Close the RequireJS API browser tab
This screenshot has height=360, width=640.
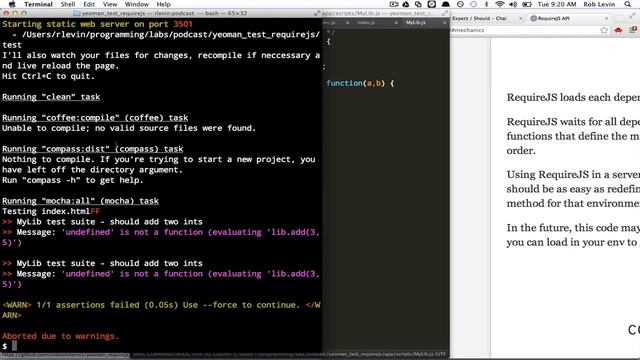pos(606,18)
